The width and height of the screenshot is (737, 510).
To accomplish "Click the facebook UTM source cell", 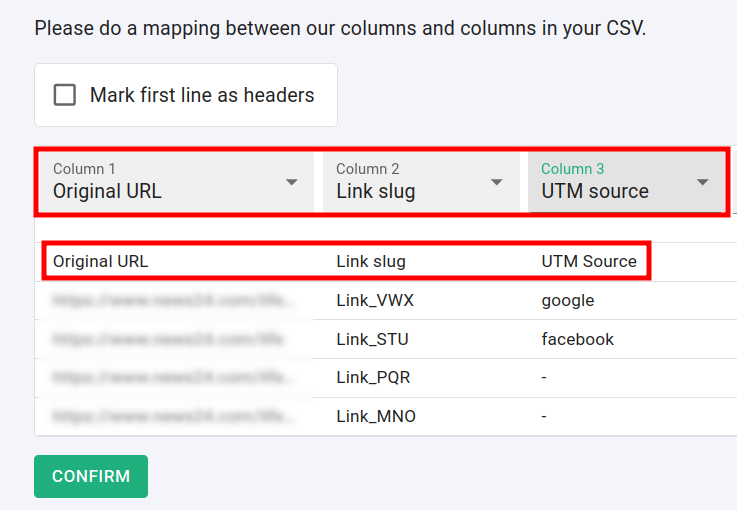I will point(577,339).
